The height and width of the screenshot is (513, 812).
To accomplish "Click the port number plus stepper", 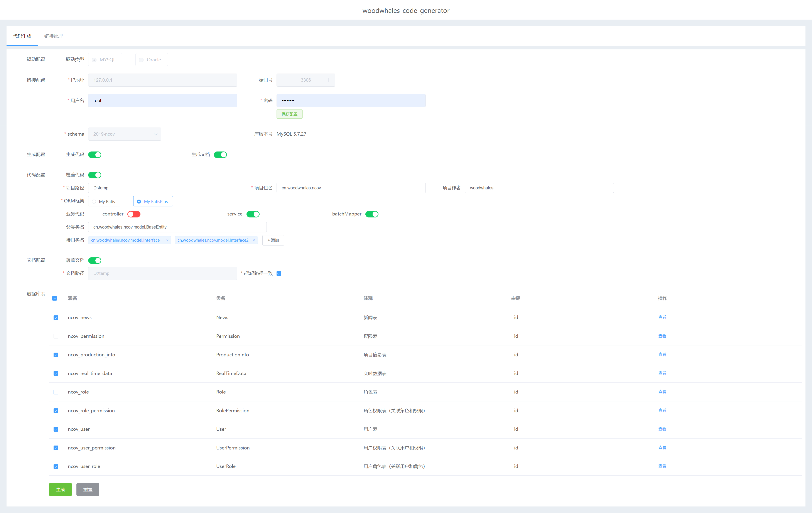I will (x=328, y=80).
